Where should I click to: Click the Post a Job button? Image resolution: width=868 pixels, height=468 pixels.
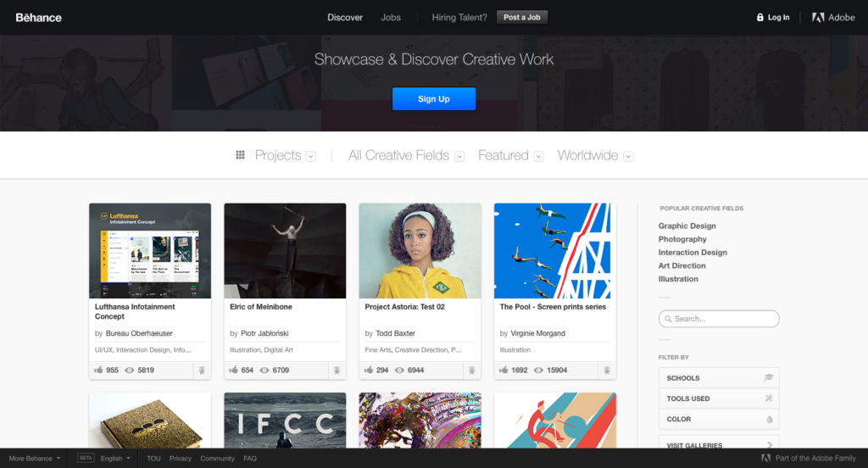point(522,17)
